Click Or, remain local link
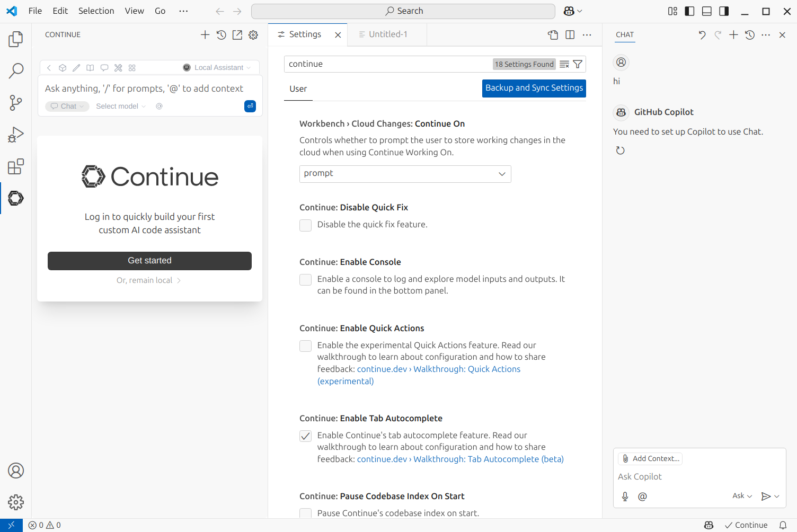This screenshot has width=797, height=532. click(x=149, y=280)
